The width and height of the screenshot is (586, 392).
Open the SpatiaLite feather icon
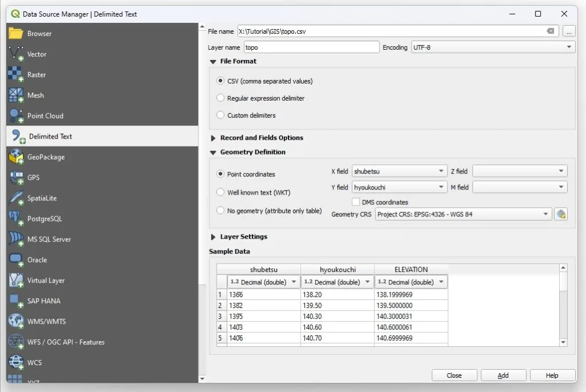16,198
